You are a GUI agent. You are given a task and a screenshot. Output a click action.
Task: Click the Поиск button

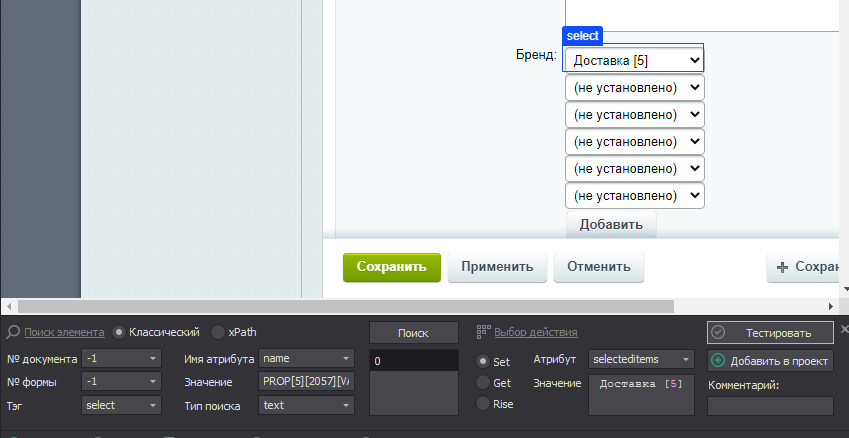click(x=413, y=333)
